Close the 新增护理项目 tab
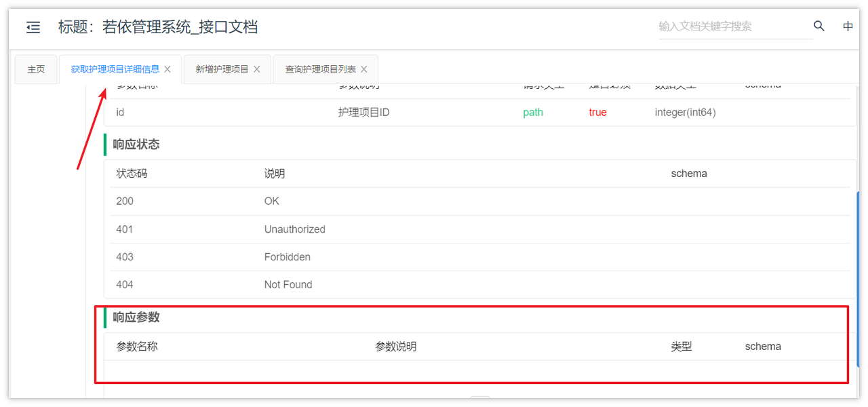Viewport: 868px width, 407px height. click(257, 69)
